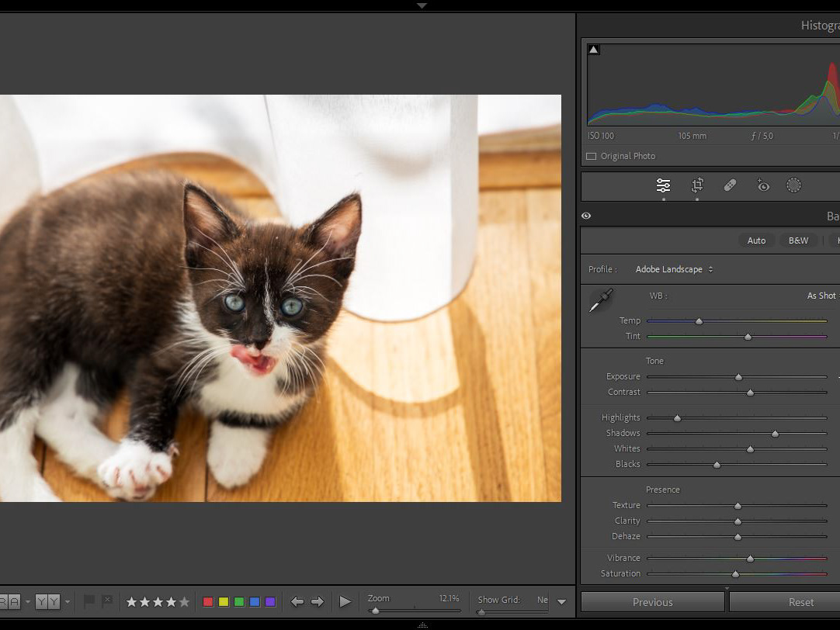The height and width of the screenshot is (630, 840).
Task: Go to previous photo arrow
Action: [x=297, y=602]
